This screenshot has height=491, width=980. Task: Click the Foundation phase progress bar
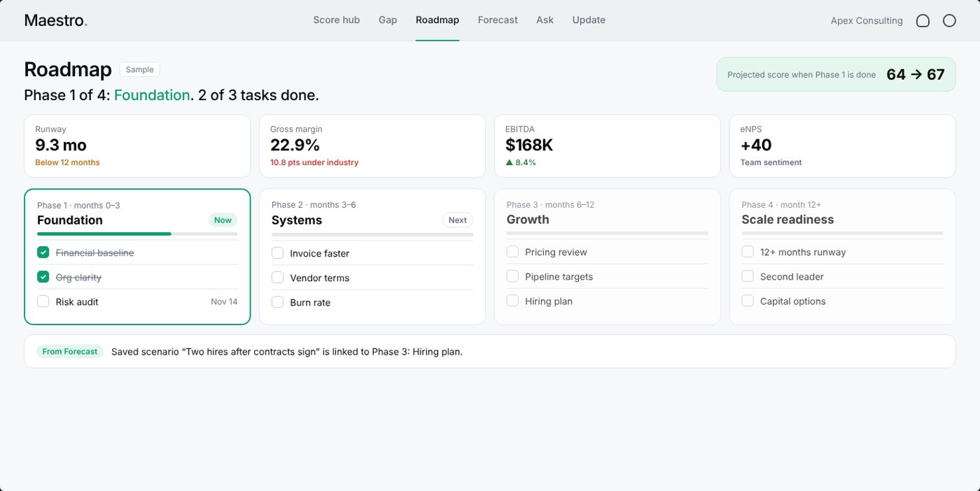(x=137, y=234)
